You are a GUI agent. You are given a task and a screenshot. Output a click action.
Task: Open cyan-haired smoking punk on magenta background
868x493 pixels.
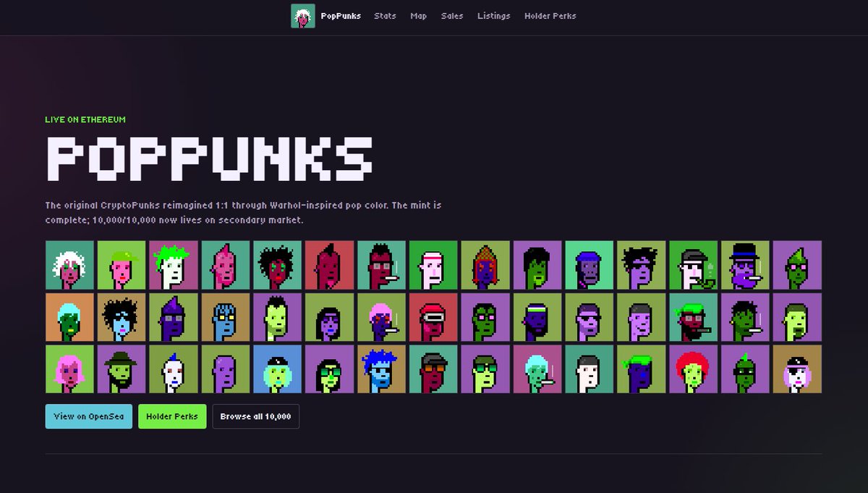click(537, 369)
